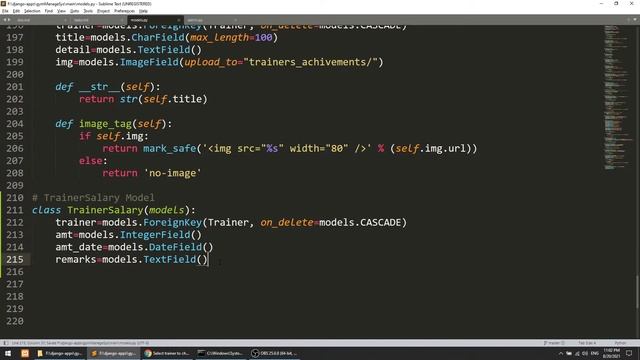Click the minimap code overview
Image resolution: width=640 pixels, height=360 pixels.
(618, 98)
